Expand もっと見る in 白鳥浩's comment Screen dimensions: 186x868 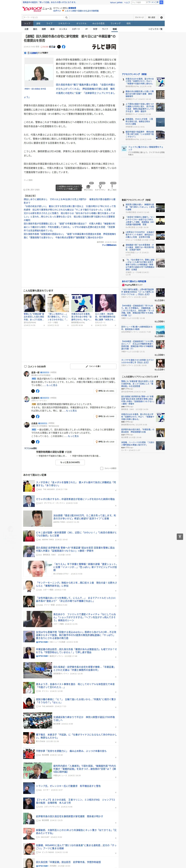point(73,436)
